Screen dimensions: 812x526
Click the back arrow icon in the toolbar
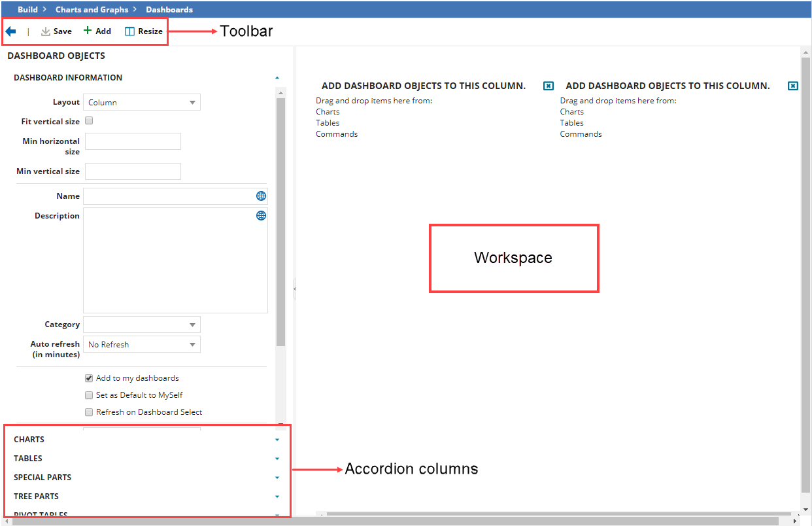point(11,31)
